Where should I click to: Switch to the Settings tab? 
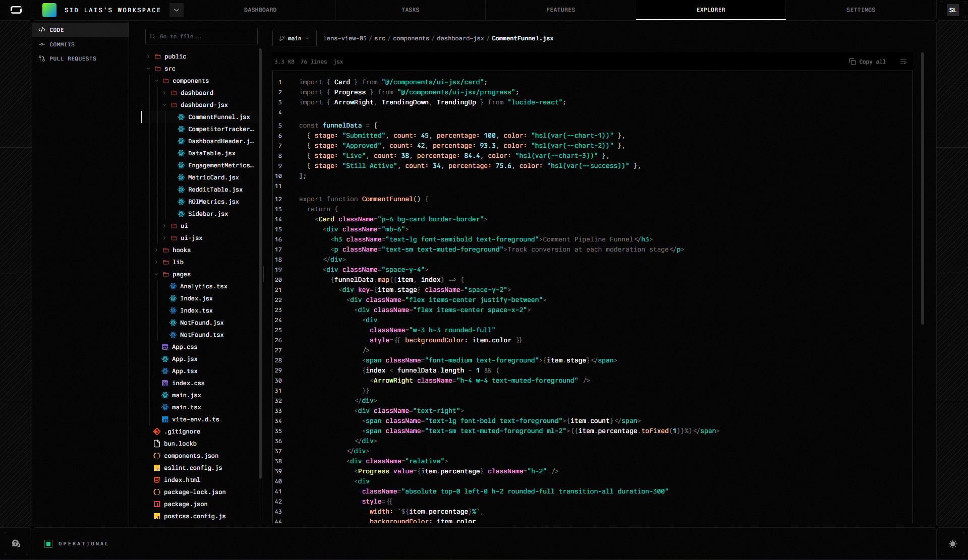click(x=861, y=10)
